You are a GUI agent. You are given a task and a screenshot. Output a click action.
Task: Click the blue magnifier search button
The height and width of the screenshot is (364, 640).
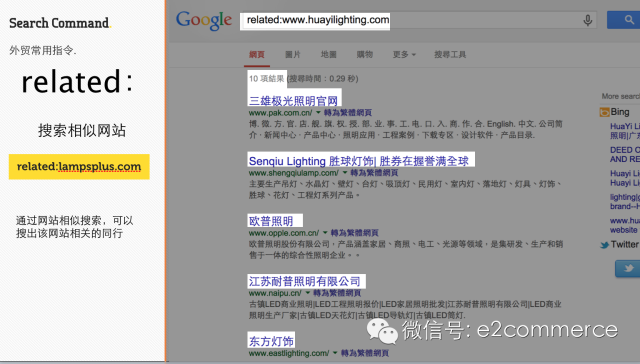point(624,20)
